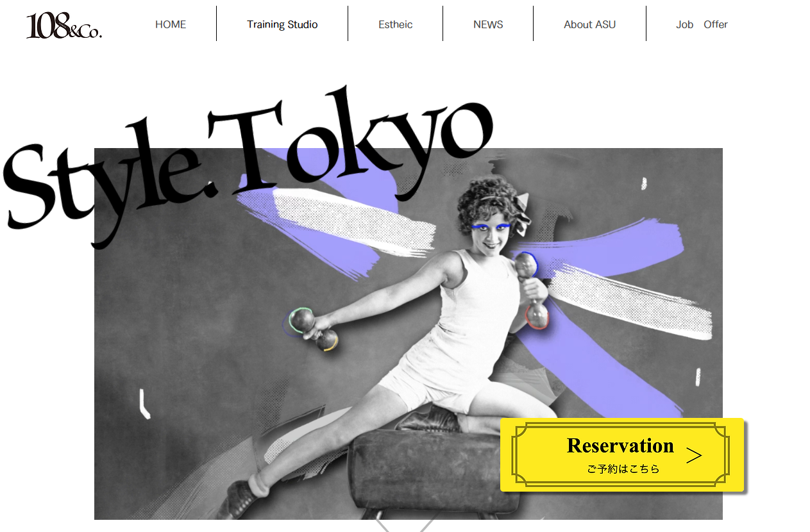Click the ご予約はこちら text
This screenshot has width=810, height=532.
tap(623, 469)
